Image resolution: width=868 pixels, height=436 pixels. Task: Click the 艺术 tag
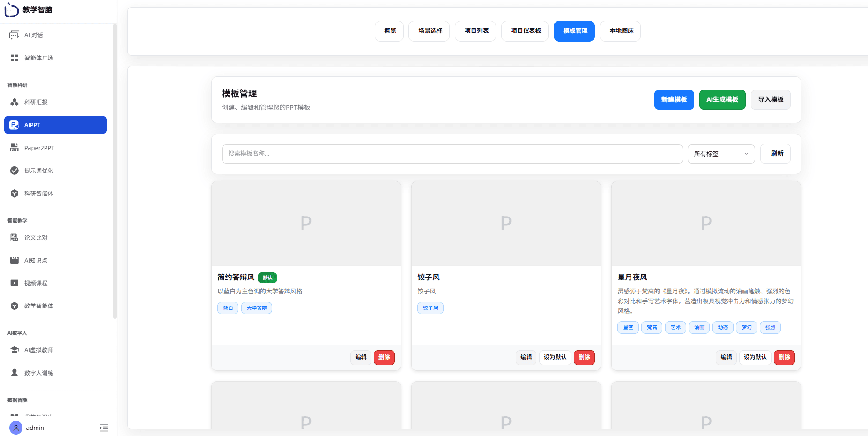[x=675, y=328]
